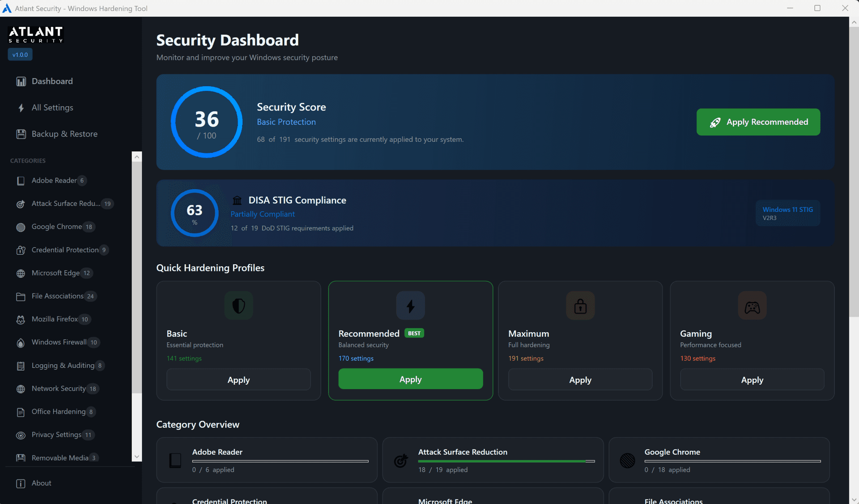
Task: Click the Gaming profile gamepad icon
Action: click(x=752, y=306)
